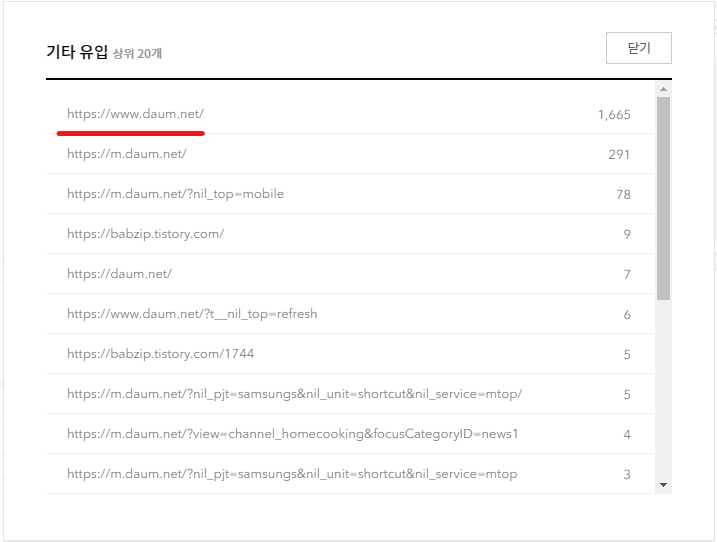
Task: Click the 닫기 close button
Action: point(638,48)
